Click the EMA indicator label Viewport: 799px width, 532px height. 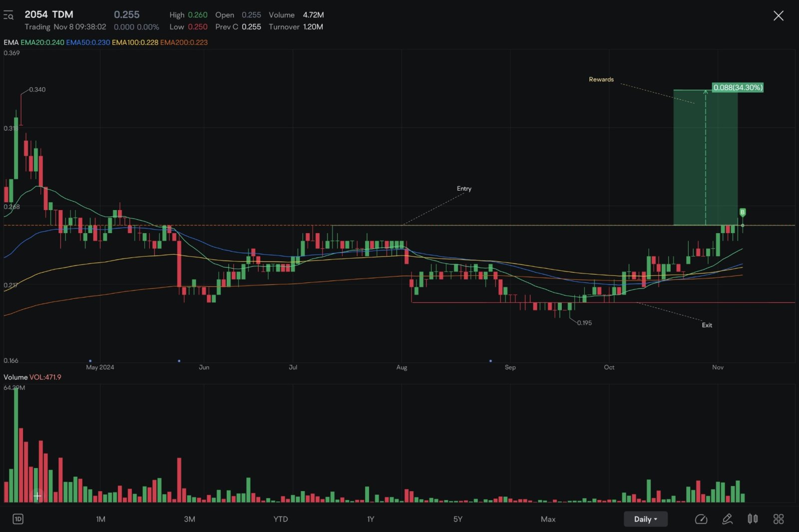click(x=11, y=42)
